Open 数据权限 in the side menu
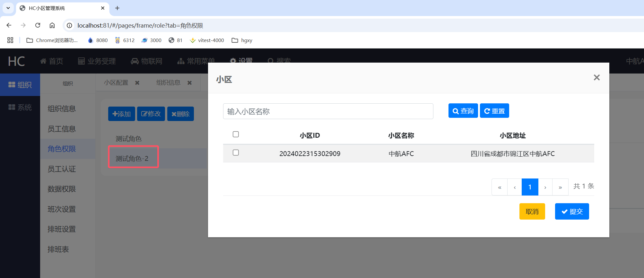 (62, 189)
